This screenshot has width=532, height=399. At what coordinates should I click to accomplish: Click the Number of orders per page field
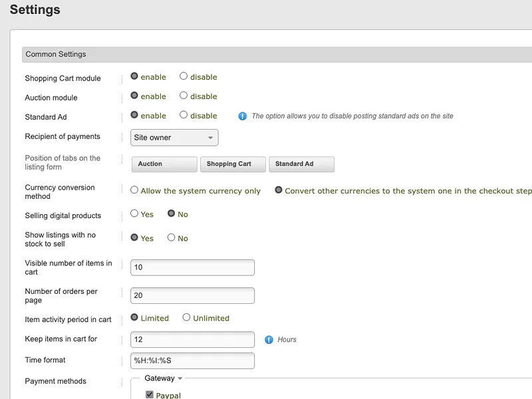[192, 296]
